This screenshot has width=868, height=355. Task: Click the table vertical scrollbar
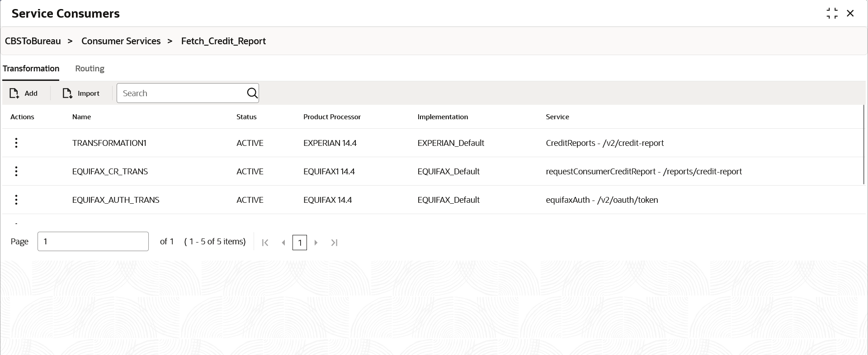(863, 145)
